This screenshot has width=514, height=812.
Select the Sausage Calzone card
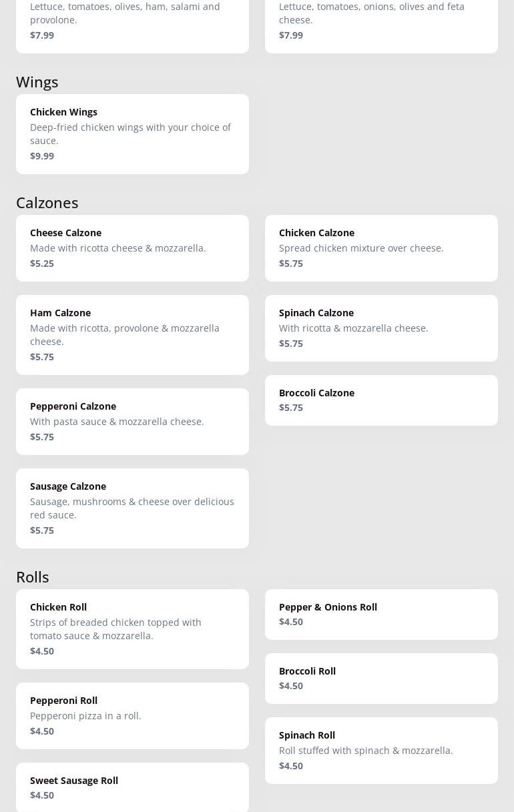[132, 508]
